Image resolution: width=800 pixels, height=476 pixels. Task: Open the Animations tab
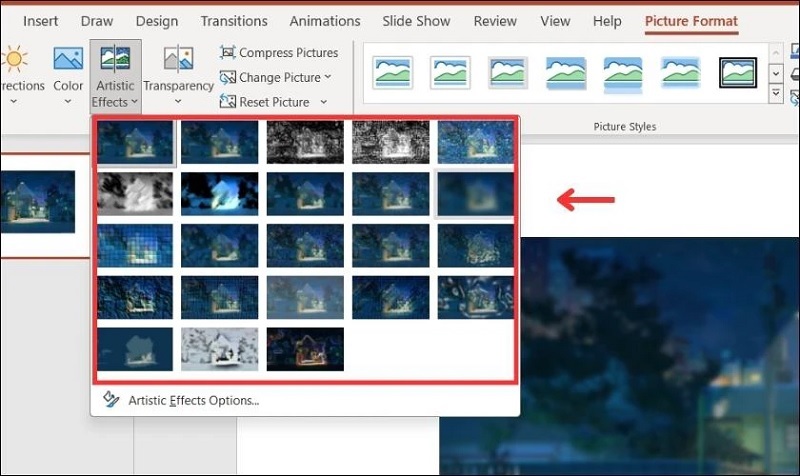point(324,21)
